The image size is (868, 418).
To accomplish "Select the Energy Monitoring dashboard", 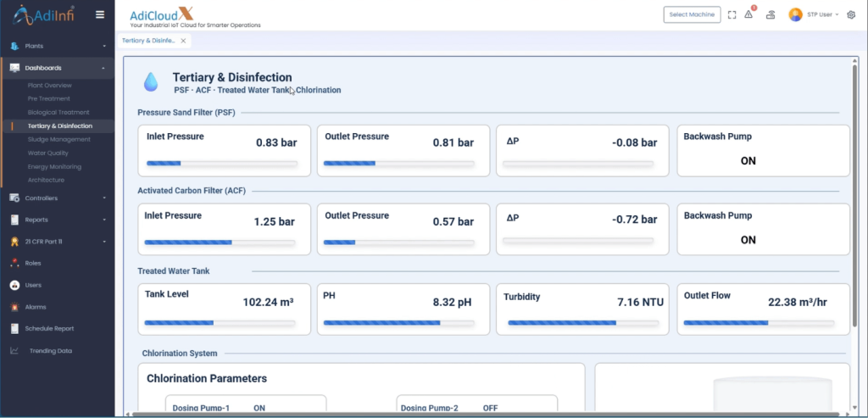I will coord(54,167).
